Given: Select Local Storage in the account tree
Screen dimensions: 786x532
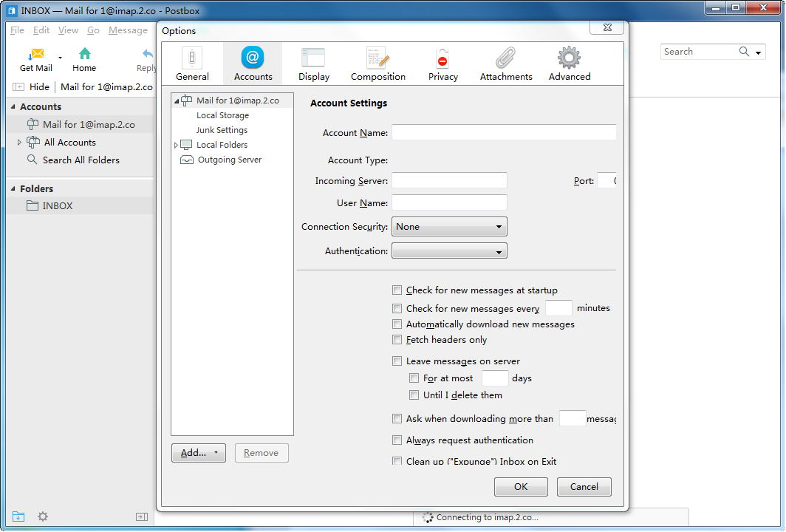Looking at the screenshot, I should [x=222, y=115].
